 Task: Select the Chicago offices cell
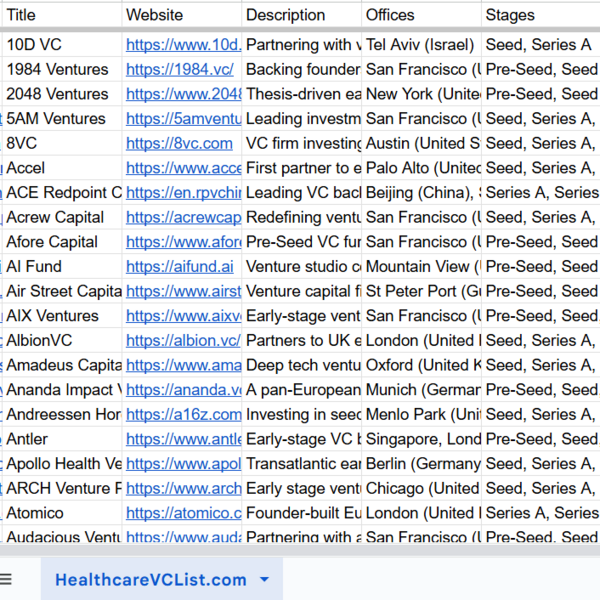pyautogui.click(x=421, y=489)
